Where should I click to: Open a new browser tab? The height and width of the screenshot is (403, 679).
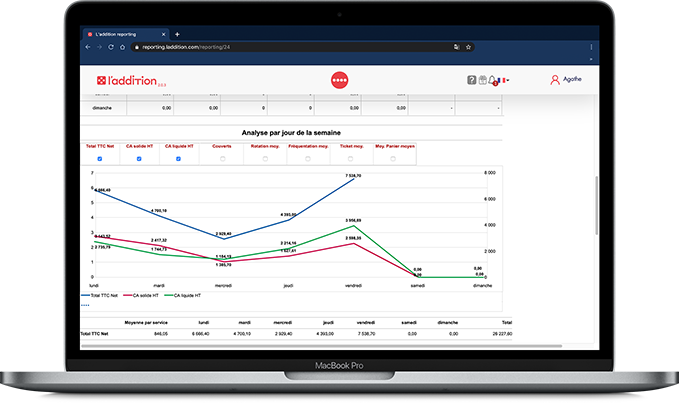[x=177, y=34]
